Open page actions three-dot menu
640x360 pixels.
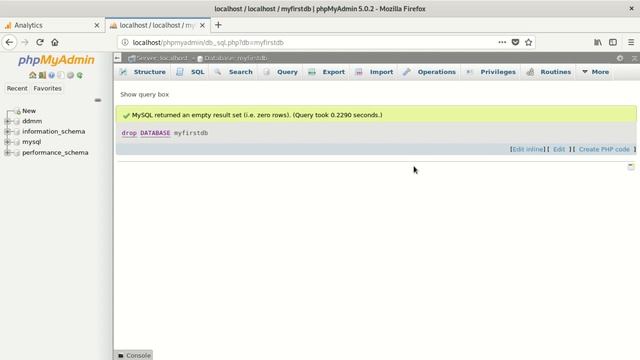[502, 42]
